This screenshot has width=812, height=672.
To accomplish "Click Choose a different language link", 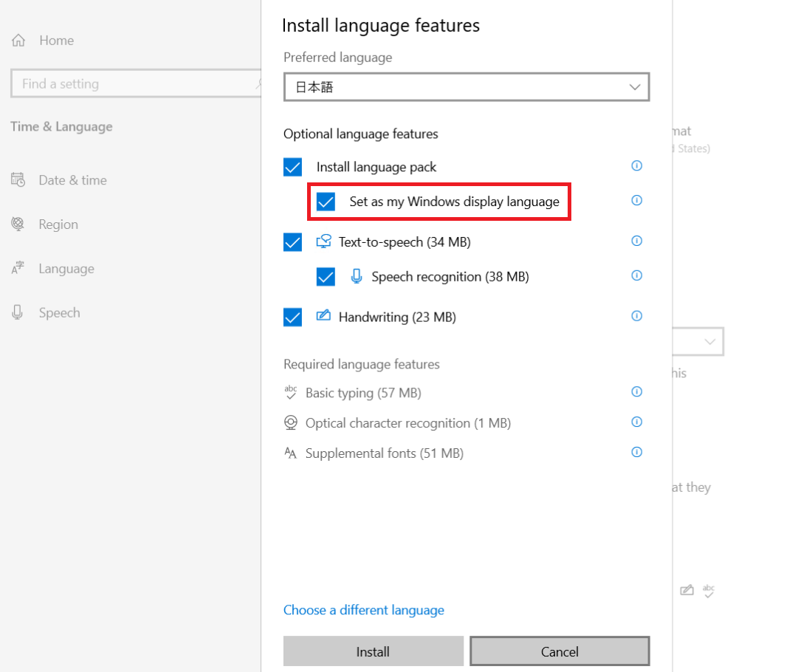I will point(363,610).
